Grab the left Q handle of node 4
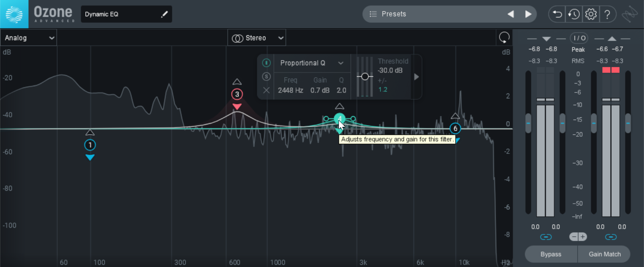The width and height of the screenshot is (644, 267). click(326, 119)
